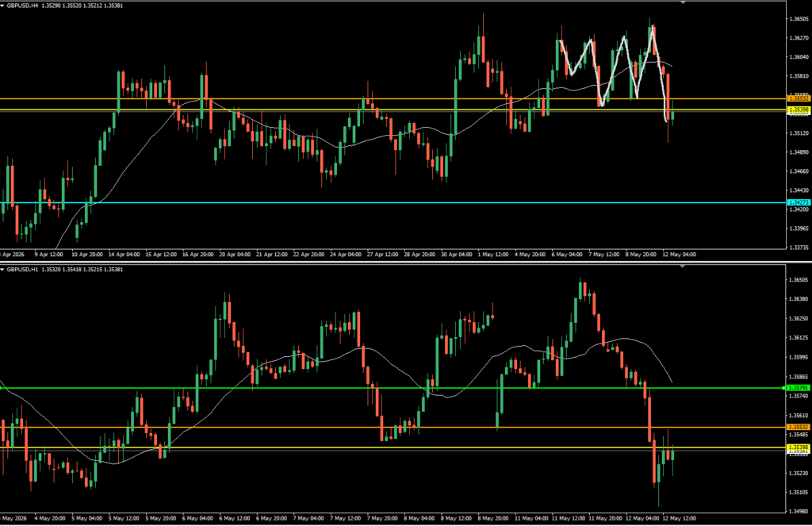This screenshot has height=526, width=812.
Task: Click price 1.36125 on the H1 price axis
Action: [799, 338]
